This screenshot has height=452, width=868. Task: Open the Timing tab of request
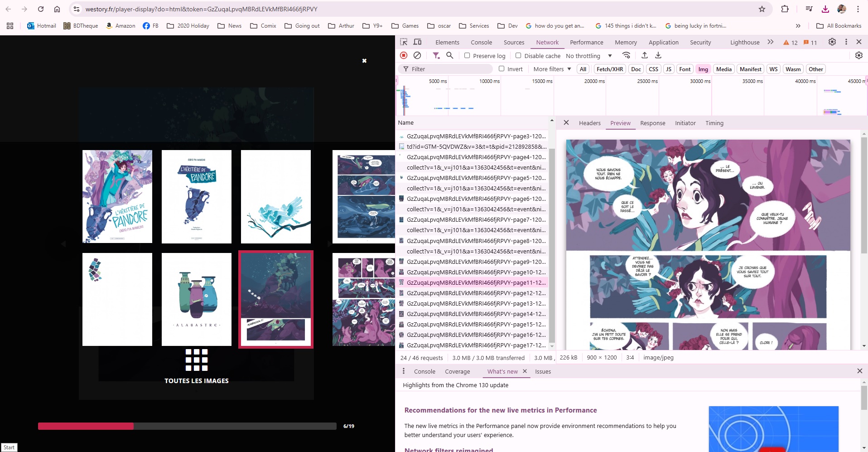[x=714, y=123]
